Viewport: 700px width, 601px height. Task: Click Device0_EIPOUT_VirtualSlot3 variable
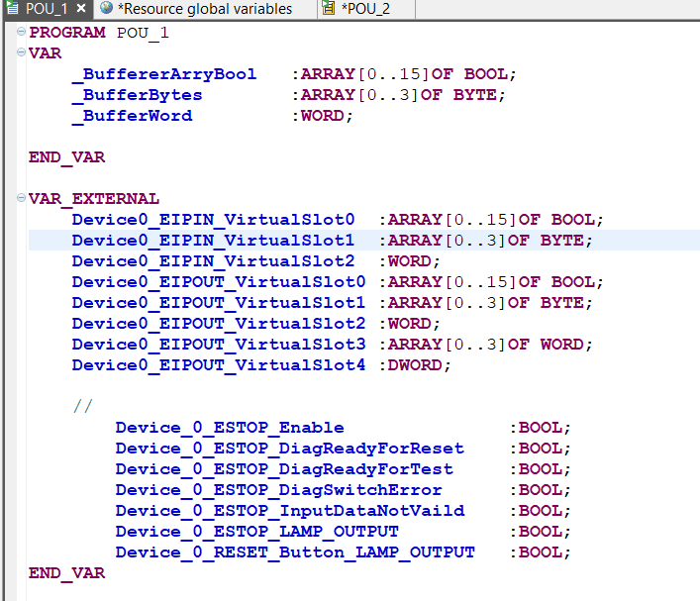point(219,345)
